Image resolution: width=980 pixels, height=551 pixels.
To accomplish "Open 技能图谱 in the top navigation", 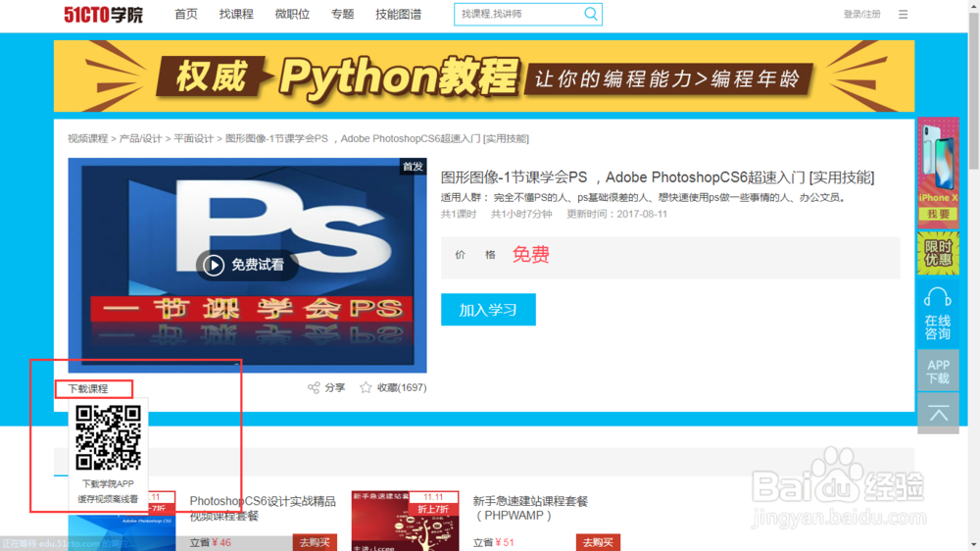I will coord(398,15).
